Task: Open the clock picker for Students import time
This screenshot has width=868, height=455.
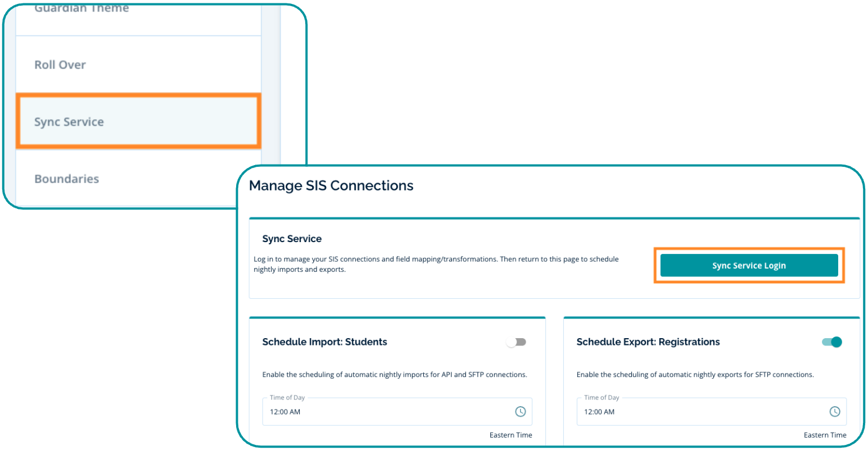Action: point(521,412)
